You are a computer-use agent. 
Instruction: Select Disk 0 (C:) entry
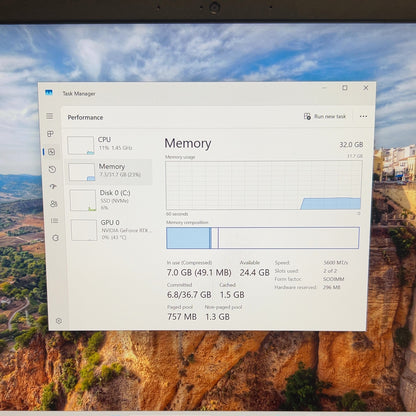tap(111, 200)
